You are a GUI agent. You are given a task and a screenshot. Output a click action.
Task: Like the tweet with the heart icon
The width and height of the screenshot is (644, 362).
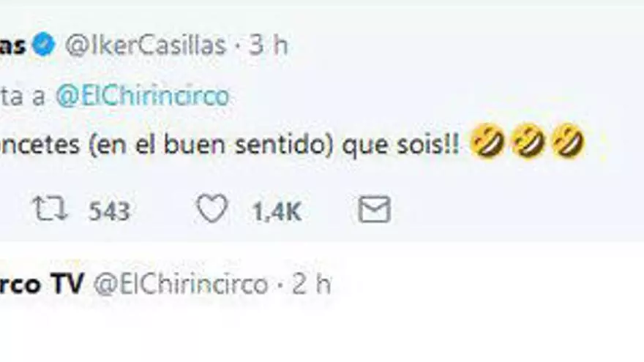212,211
